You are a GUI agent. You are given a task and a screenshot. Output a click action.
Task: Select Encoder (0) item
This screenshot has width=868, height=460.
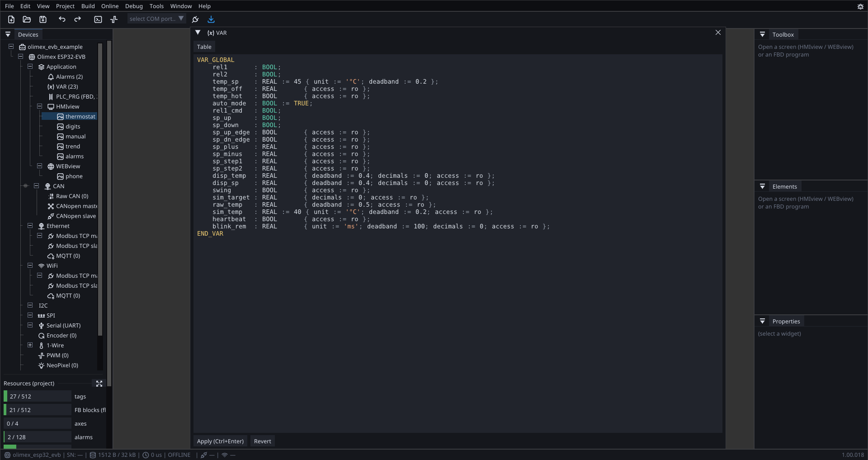[57, 336]
